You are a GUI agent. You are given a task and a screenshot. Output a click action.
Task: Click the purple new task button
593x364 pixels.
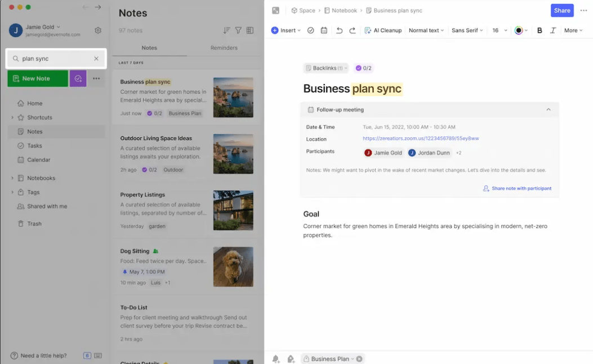point(78,79)
